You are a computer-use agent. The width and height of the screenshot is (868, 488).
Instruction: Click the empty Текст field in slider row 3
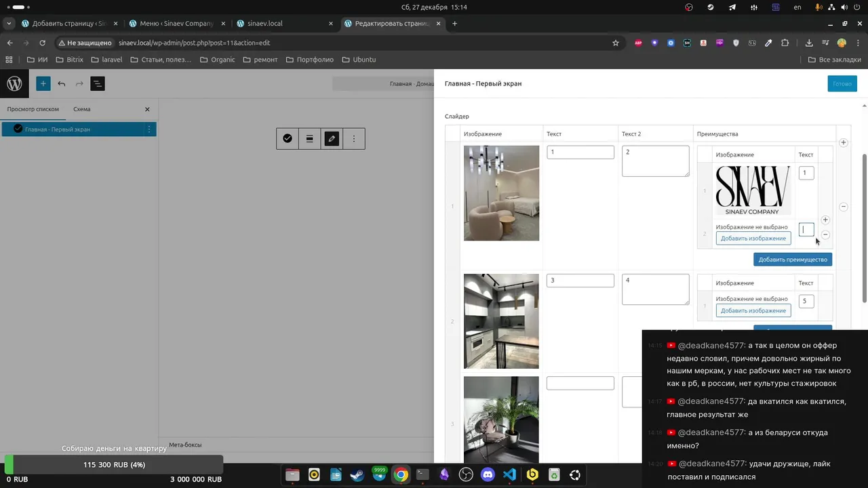[x=580, y=383]
